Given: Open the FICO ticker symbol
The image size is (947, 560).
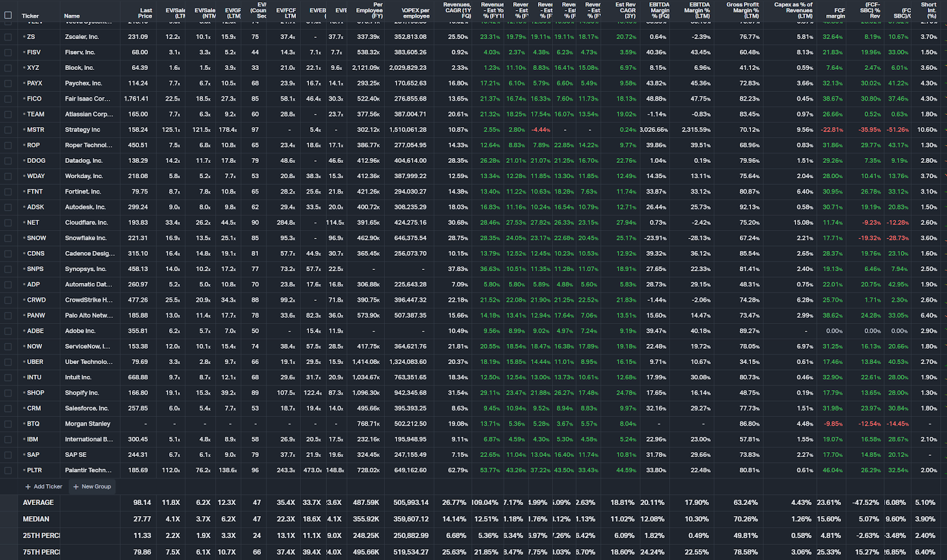Looking at the screenshot, I should [x=34, y=99].
